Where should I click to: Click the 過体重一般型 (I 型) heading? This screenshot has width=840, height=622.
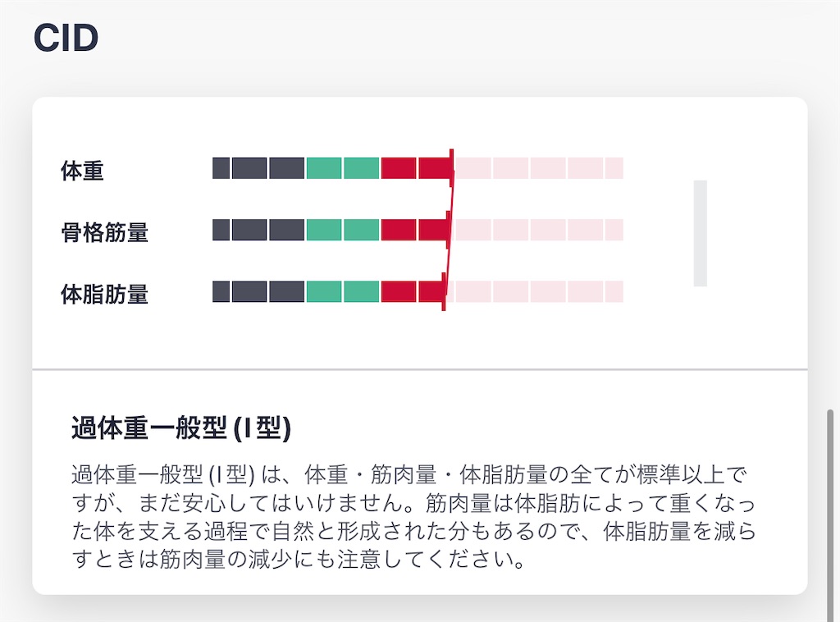click(x=181, y=428)
